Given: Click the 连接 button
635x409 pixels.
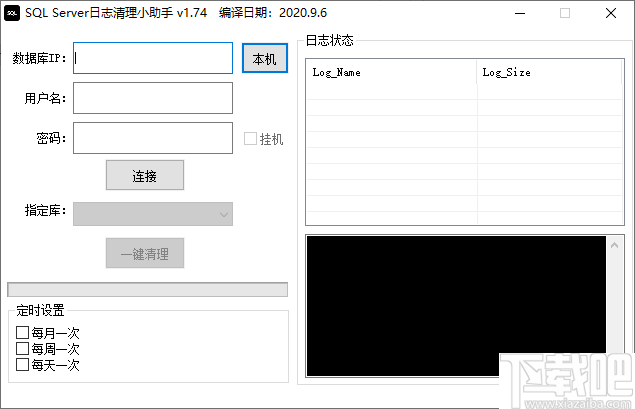Looking at the screenshot, I should [145, 175].
